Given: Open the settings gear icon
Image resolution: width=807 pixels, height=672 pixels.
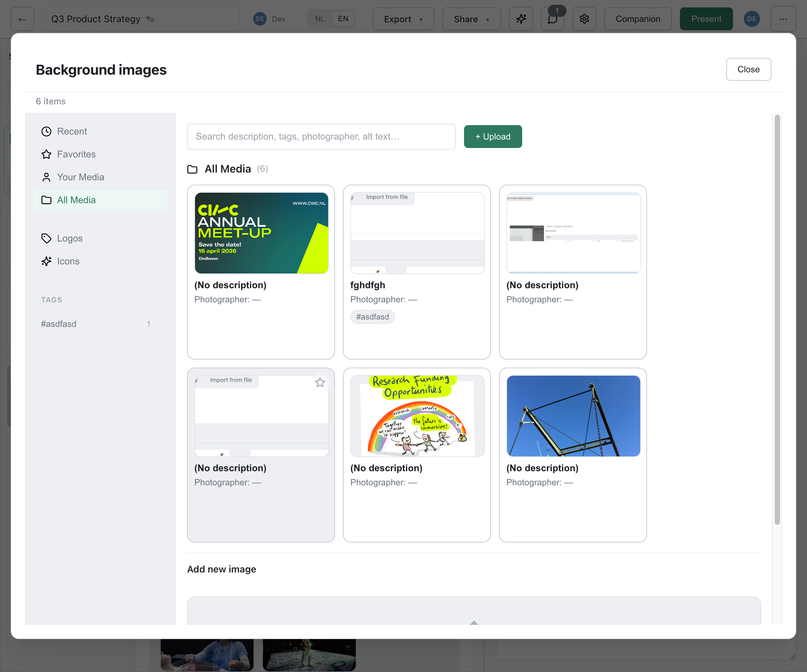Looking at the screenshot, I should [584, 19].
